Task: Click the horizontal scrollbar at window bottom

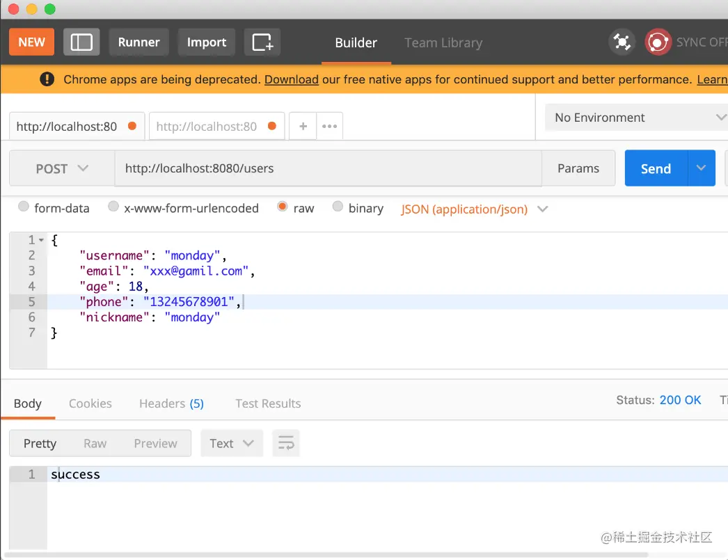Action: (326, 554)
